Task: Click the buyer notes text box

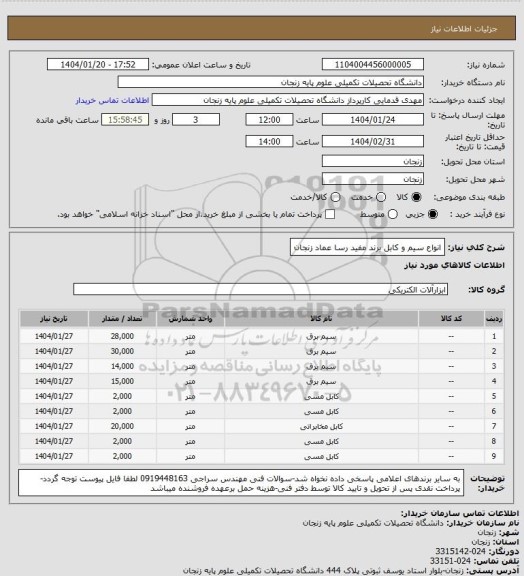Action: [x=241, y=483]
